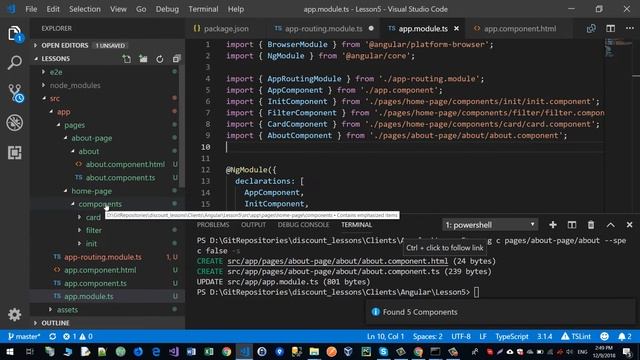640x360 pixels.
Task: Show the PROBLEMS panel tab
Action: pos(213,225)
